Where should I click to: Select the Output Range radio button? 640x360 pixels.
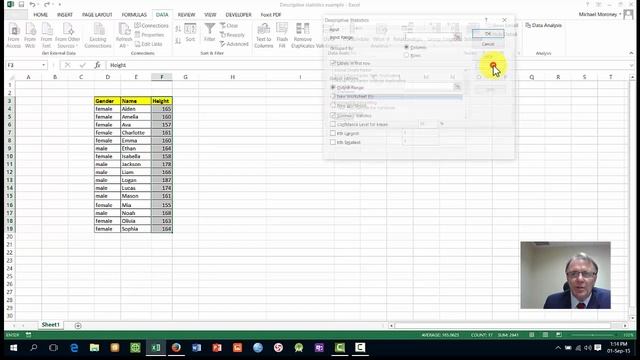[x=333, y=87]
